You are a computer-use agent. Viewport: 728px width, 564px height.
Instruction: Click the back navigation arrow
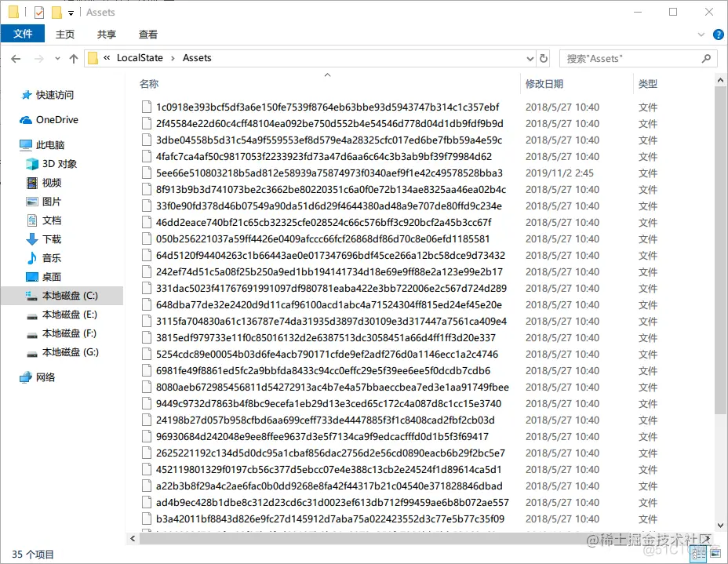[x=16, y=59]
